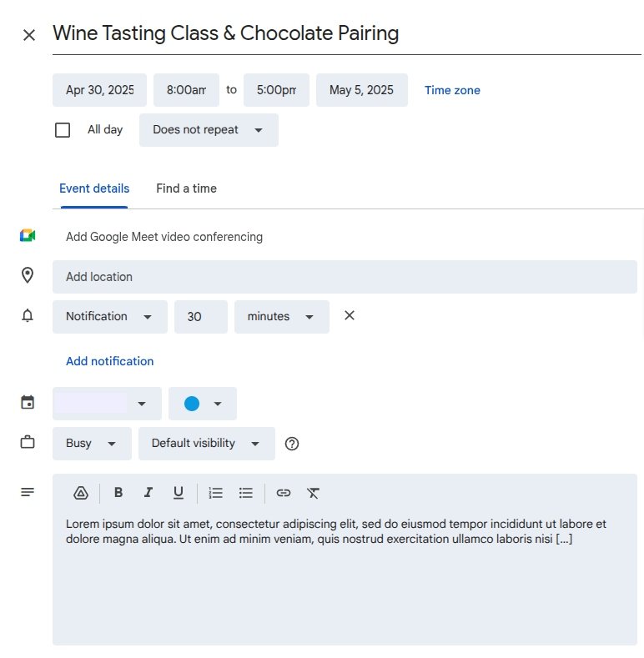Screen dimensions: 644x658
Task: Insert a numbered list
Action: click(216, 493)
